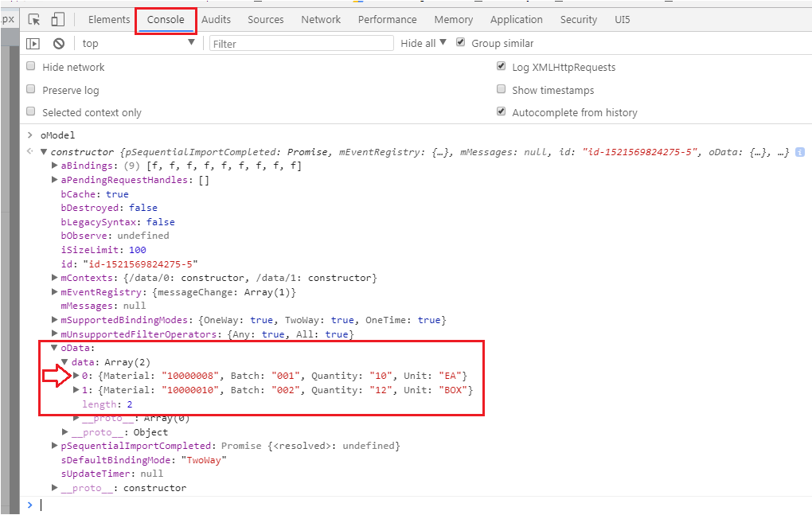Select the inspect element cursor icon
This screenshot has width=812, height=515.
coord(34,20)
